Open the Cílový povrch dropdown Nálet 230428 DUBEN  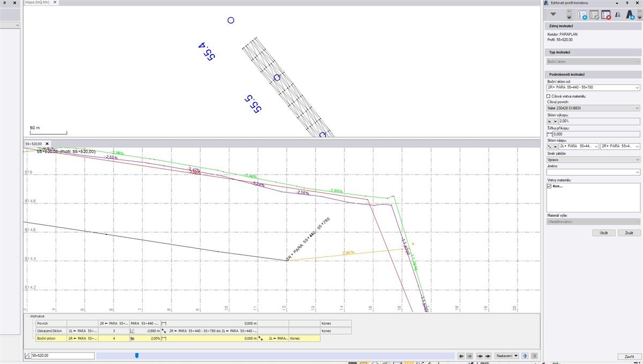[x=593, y=108]
